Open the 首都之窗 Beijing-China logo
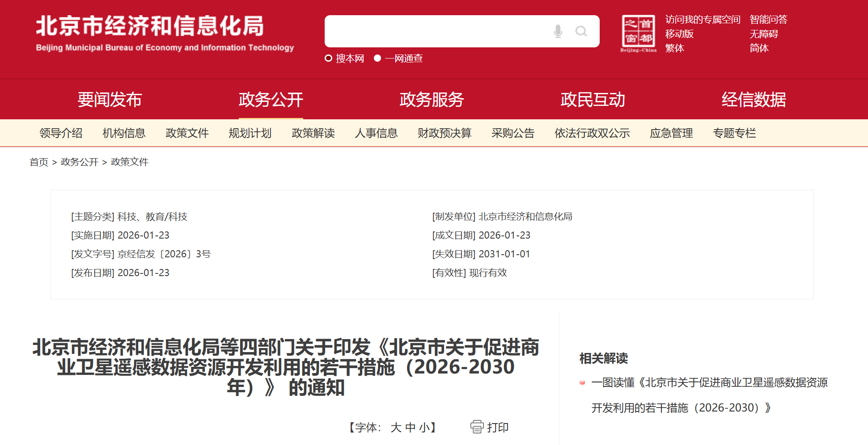The width and height of the screenshot is (868, 445). coord(638,33)
